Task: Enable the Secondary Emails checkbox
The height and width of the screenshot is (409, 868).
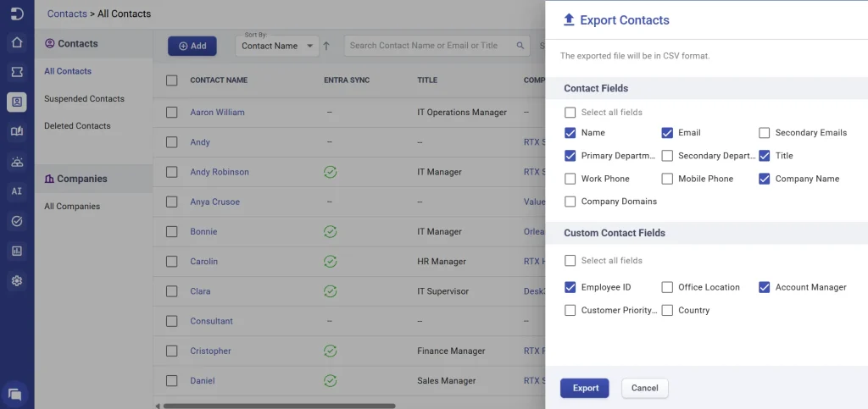Action: (764, 133)
